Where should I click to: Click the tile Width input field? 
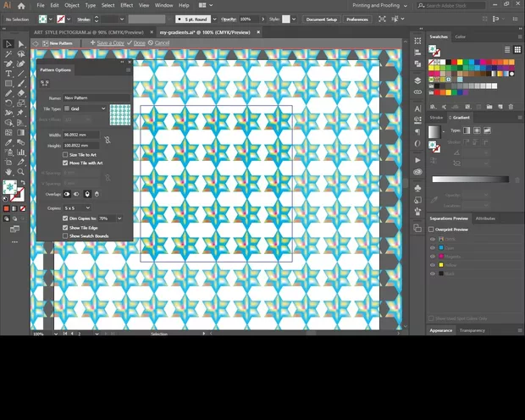(81, 135)
